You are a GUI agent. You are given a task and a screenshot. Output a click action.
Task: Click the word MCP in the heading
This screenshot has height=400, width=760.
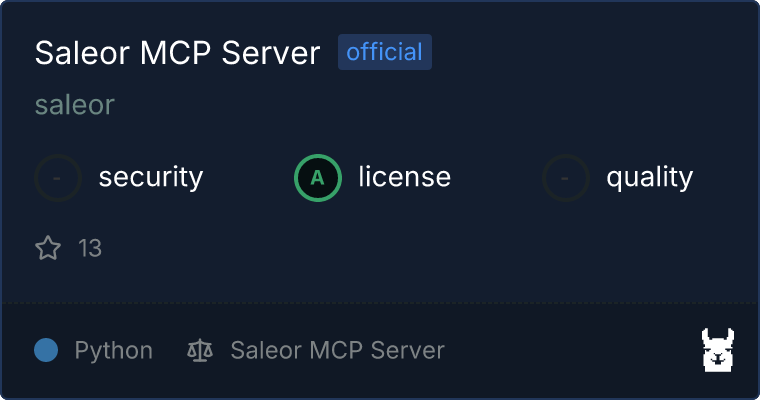(x=175, y=52)
